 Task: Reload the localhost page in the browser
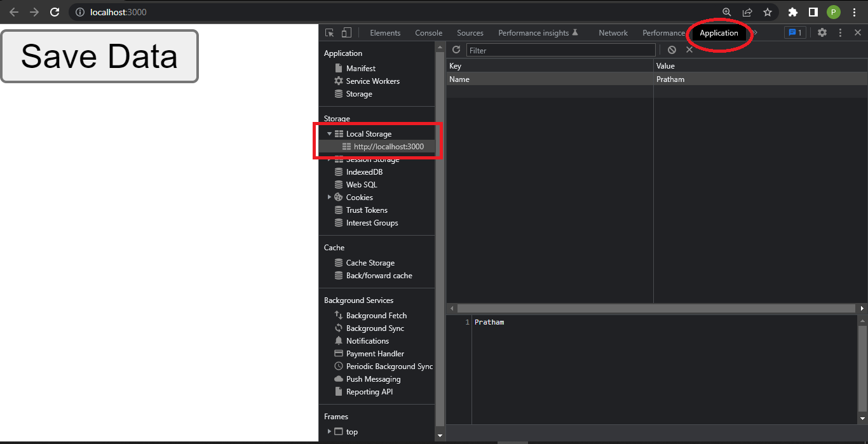click(55, 11)
